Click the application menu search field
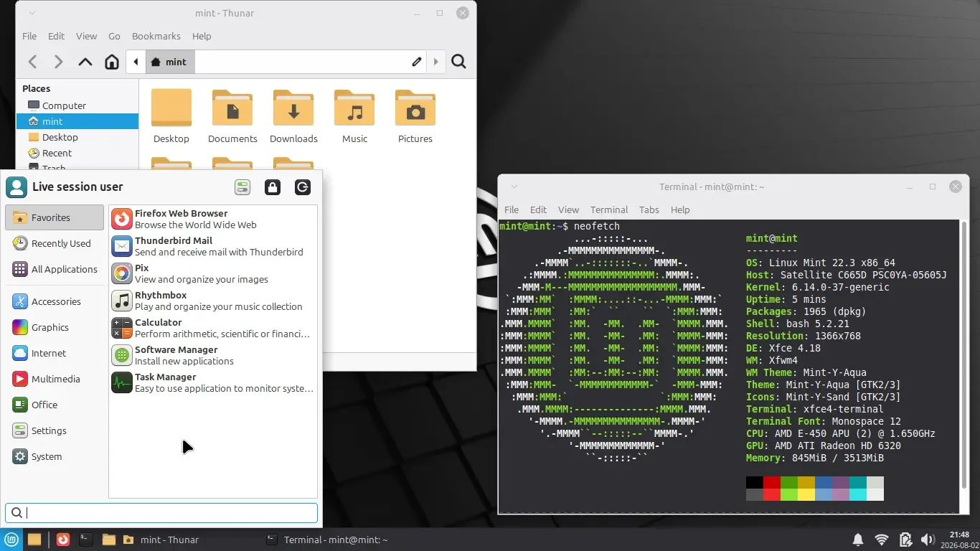980x551 pixels. [x=161, y=512]
